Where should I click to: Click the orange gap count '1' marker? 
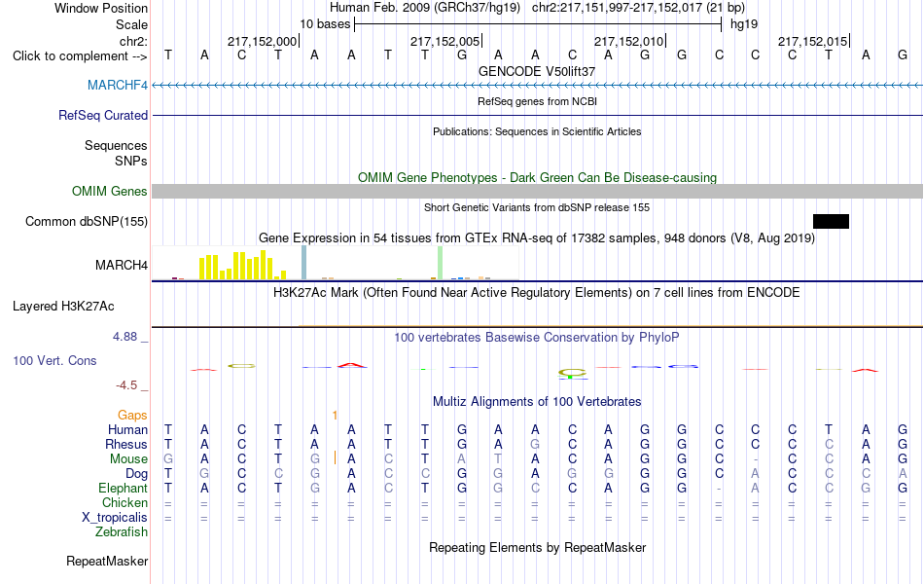335,416
